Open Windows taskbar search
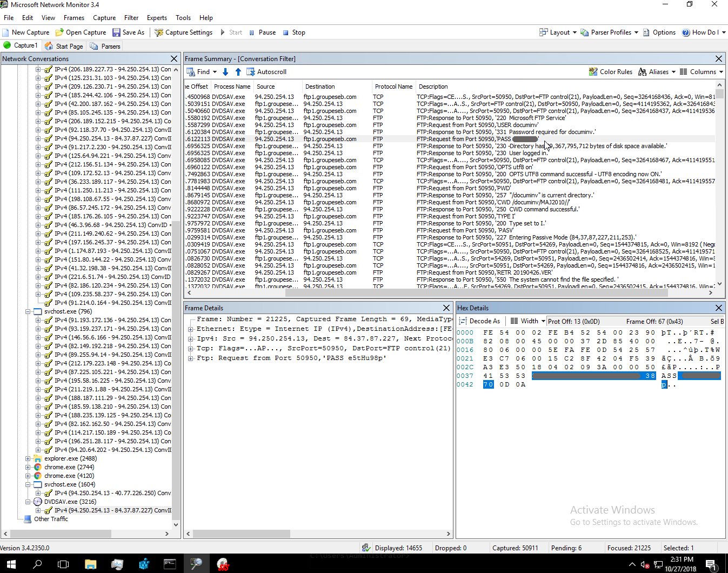 37,564
